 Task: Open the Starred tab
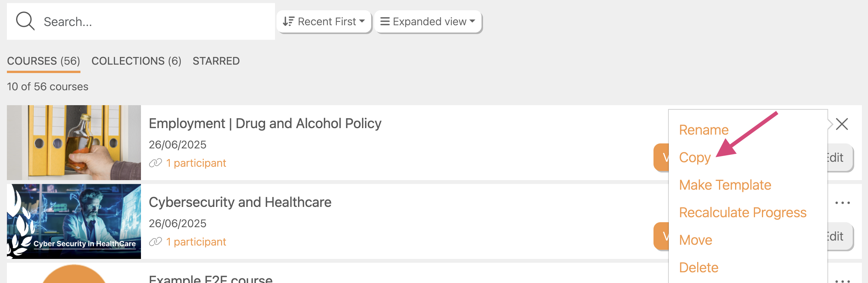pyautogui.click(x=216, y=61)
